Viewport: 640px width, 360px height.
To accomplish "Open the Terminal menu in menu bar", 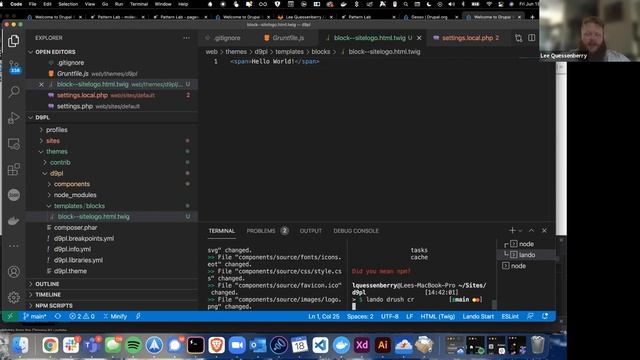I will [x=139, y=4].
